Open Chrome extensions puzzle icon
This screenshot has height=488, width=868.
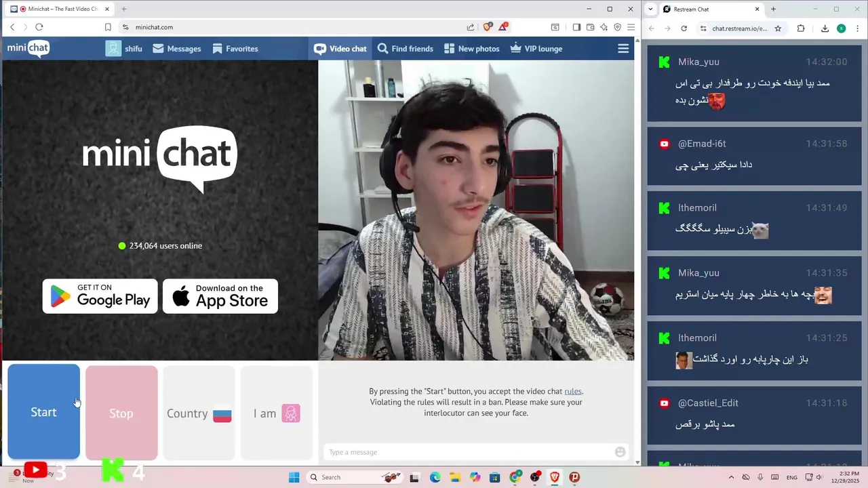pyautogui.click(x=801, y=28)
